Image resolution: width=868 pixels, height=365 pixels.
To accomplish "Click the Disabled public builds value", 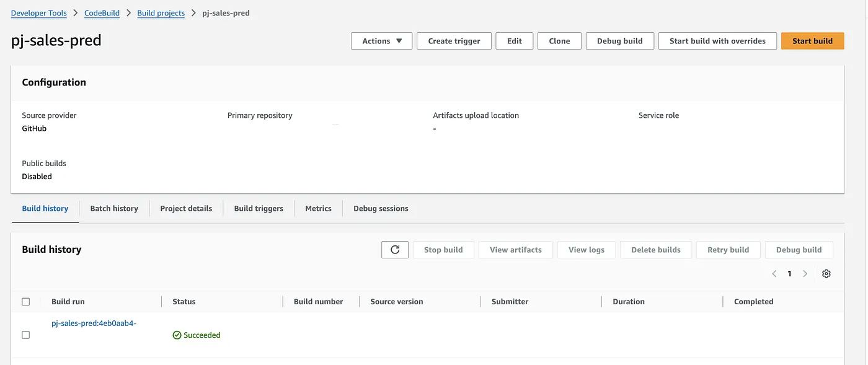I will (37, 177).
